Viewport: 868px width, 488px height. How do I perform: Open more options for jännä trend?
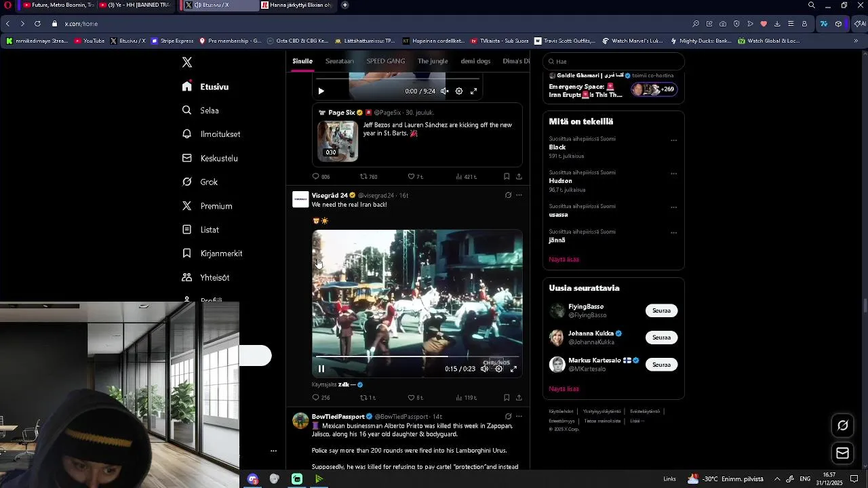pos(673,232)
